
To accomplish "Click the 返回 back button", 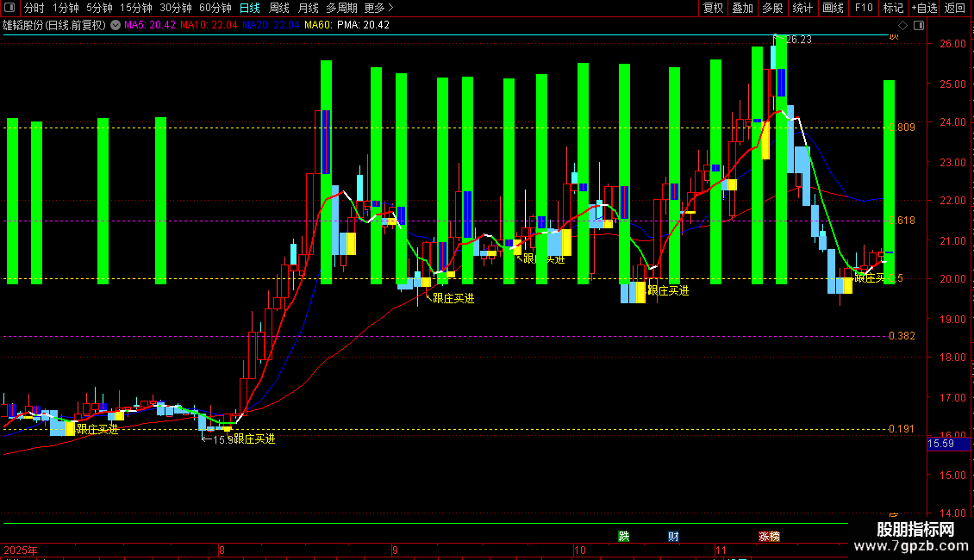I will 955,8.
